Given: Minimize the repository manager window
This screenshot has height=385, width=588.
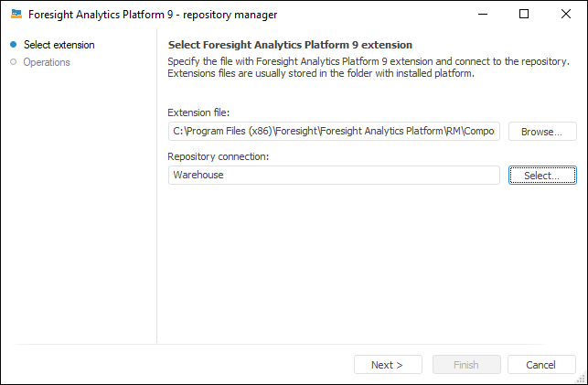Looking at the screenshot, I should [481, 15].
